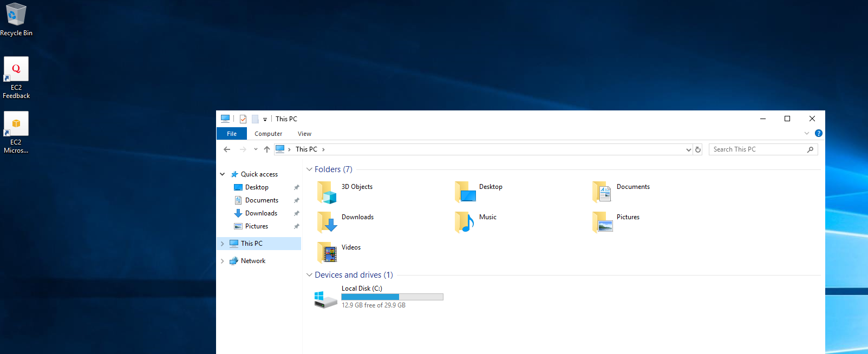Open the Recycle Bin desktop icon
The width and height of the screenshot is (868, 354).
click(16, 19)
